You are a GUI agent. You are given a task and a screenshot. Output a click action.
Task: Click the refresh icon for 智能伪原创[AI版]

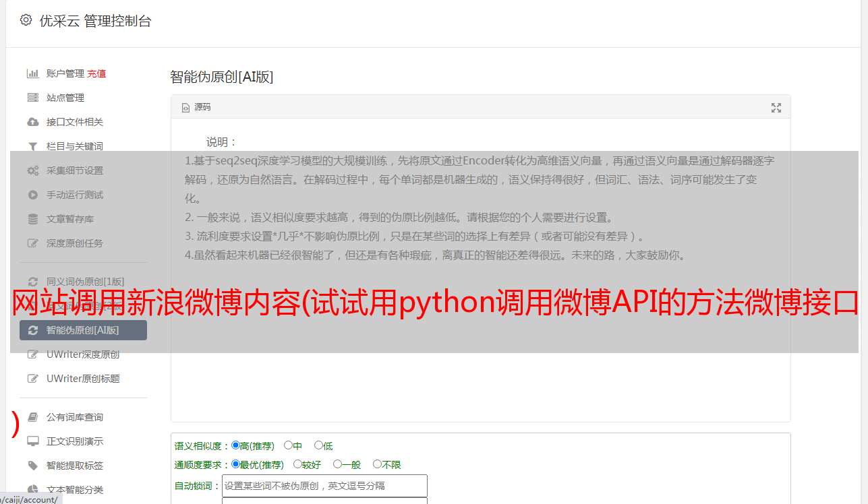pyautogui.click(x=32, y=330)
